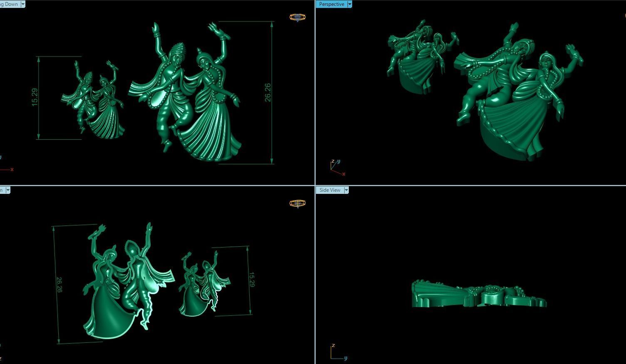Screen dimensions: 626x364
Task: Click the Z-Y axis gizmo in Side View viewport
Action: pos(339,352)
